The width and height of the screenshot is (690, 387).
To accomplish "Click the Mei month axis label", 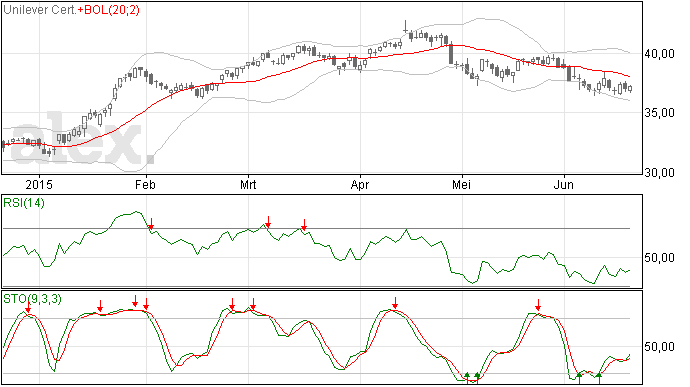I will coord(462,184).
